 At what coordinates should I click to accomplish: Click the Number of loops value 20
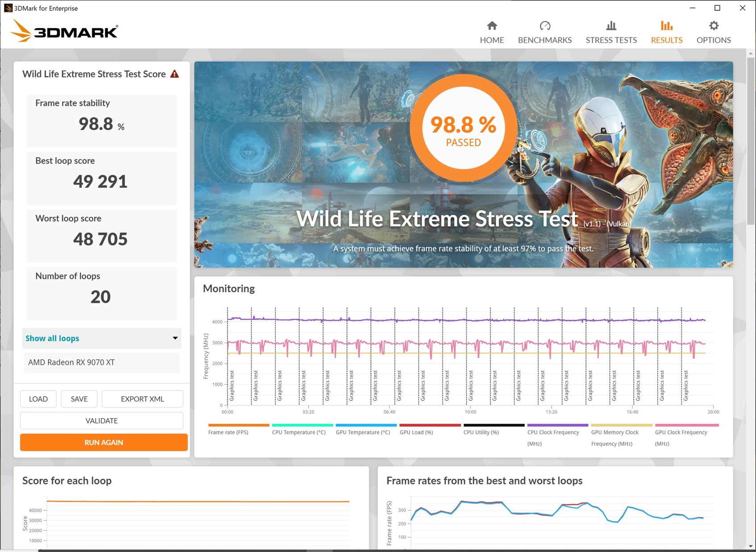pos(100,297)
